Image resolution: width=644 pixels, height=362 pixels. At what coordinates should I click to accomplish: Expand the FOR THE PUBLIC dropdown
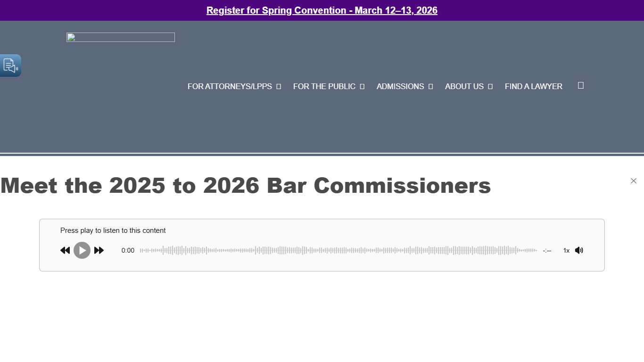pos(363,86)
